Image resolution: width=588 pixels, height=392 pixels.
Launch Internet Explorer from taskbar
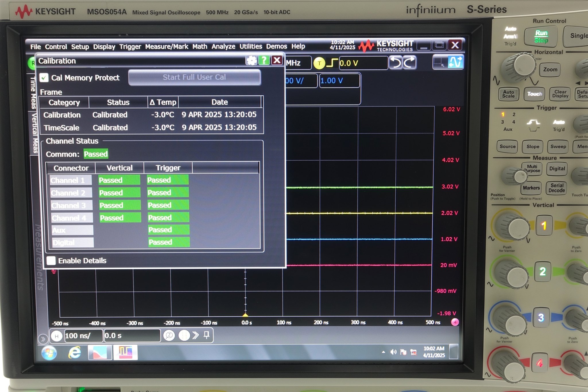click(75, 353)
